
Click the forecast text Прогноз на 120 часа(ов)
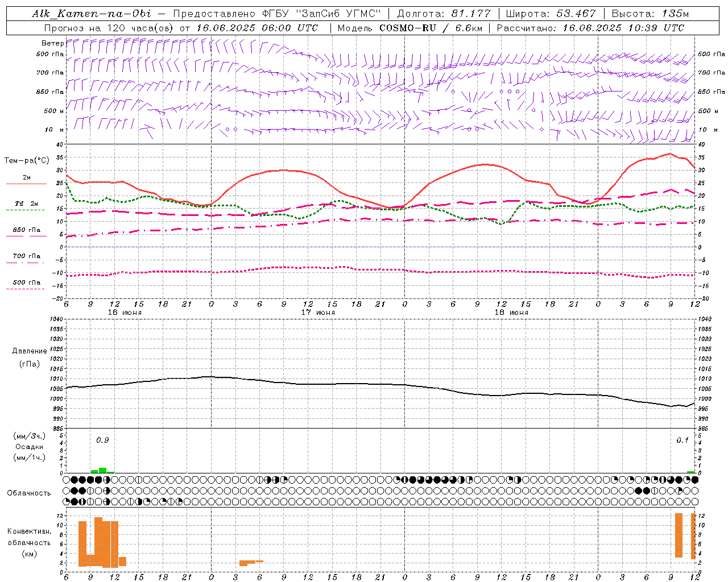(x=110, y=28)
